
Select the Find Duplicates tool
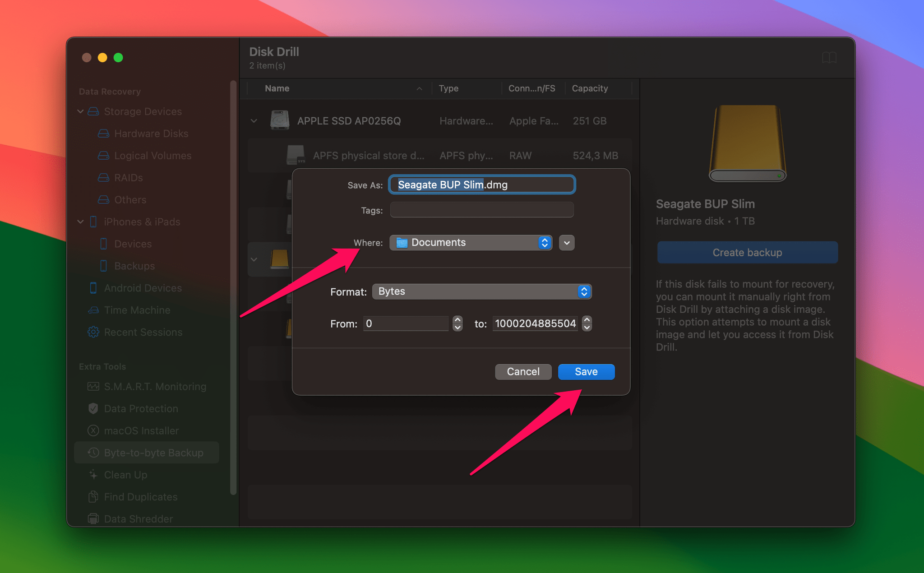coord(93,496)
